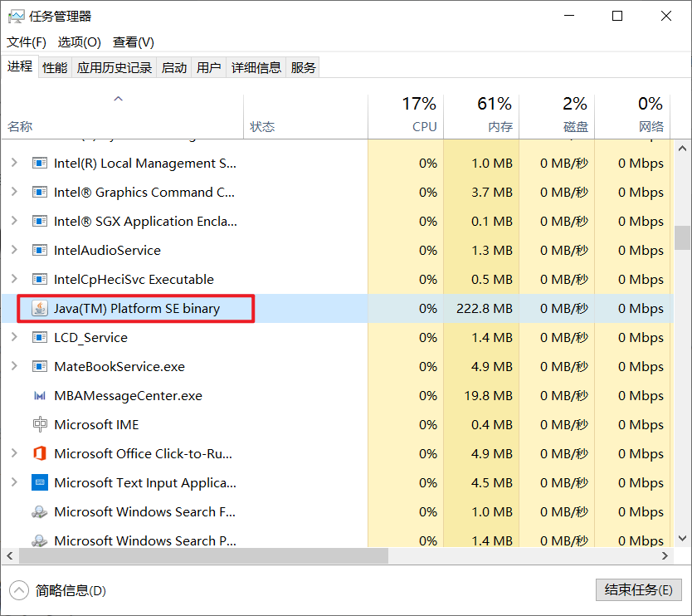The width and height of the screenshot is (692, 616).
Task: Click the 结束任务(E) button
Action: click(639, 590)
